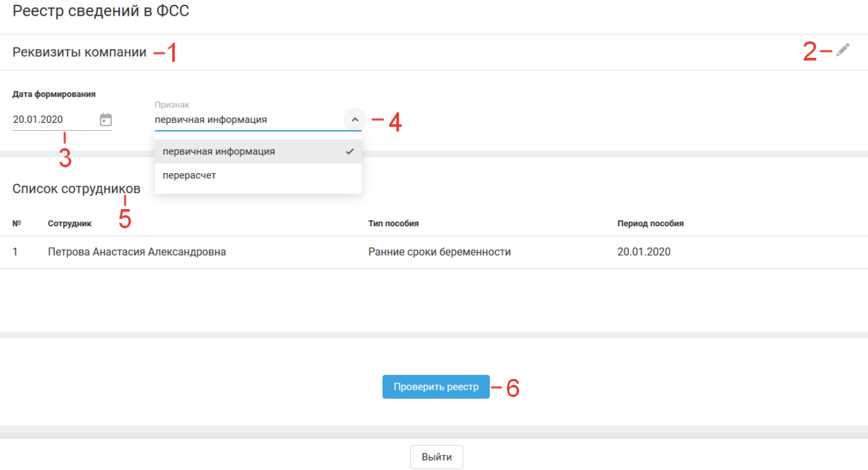
Task: Click the checkmark beside 'первичная информация'
Action: (x=350, y=151)
